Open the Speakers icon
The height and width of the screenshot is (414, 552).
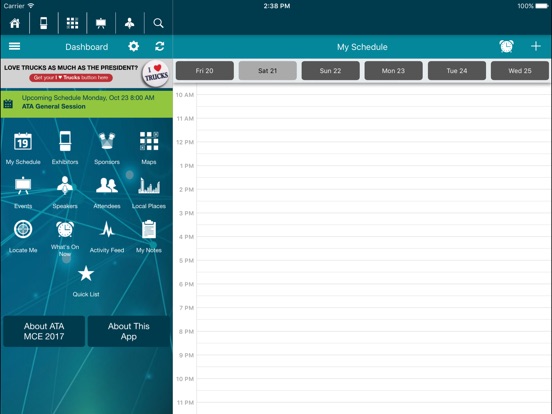pyautogui.click(x=65, y=186)
